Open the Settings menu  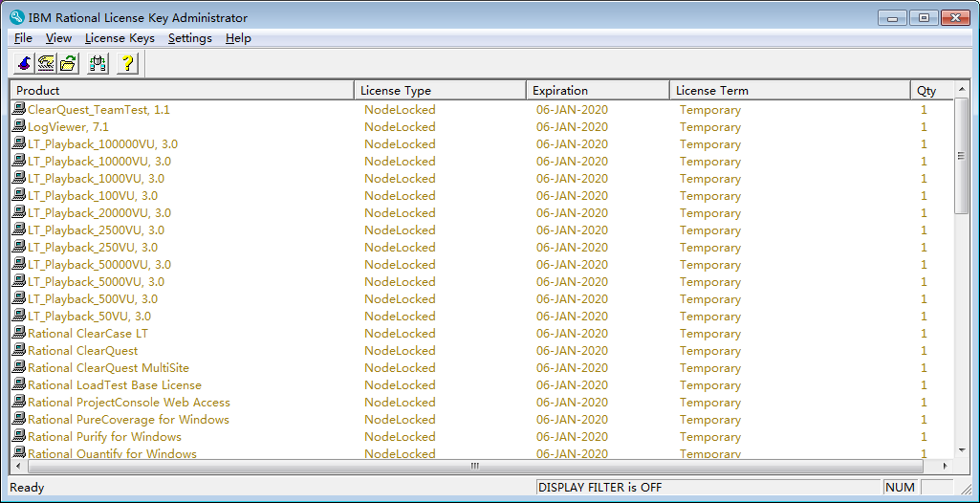[190, 38]
